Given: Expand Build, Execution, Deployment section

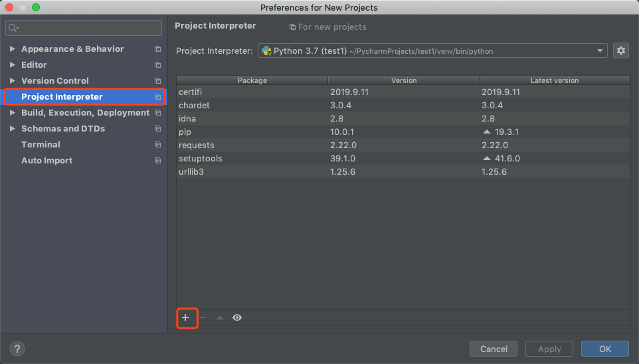Looking at the screenshot, I should tap(12, 112).
